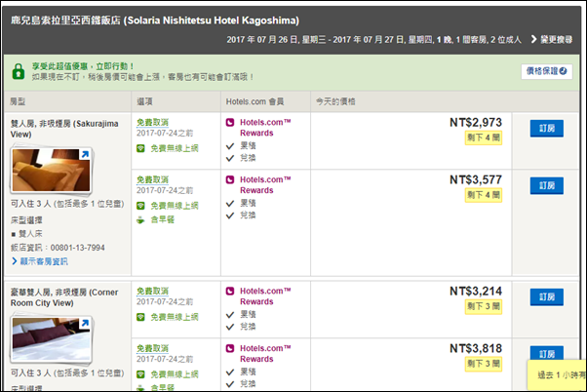
Task: Click 剩下 3 間 badge under NT$3,818
Action: coord(484,364)
